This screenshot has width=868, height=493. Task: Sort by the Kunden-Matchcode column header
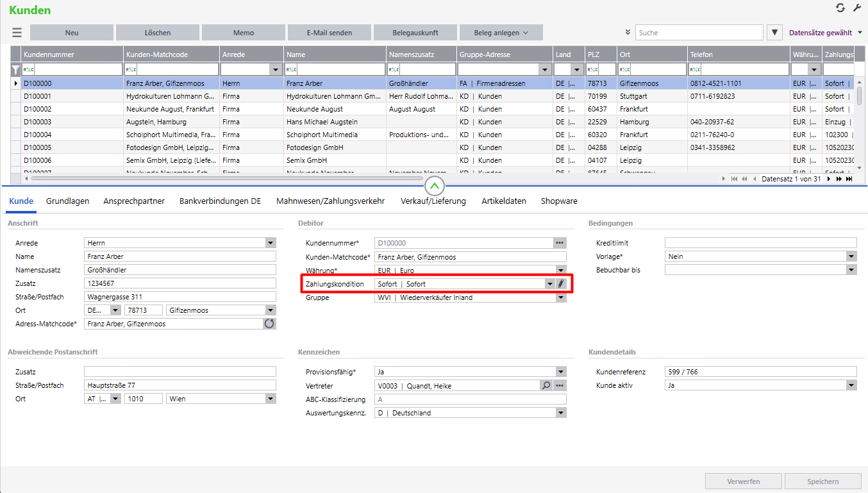171,54
